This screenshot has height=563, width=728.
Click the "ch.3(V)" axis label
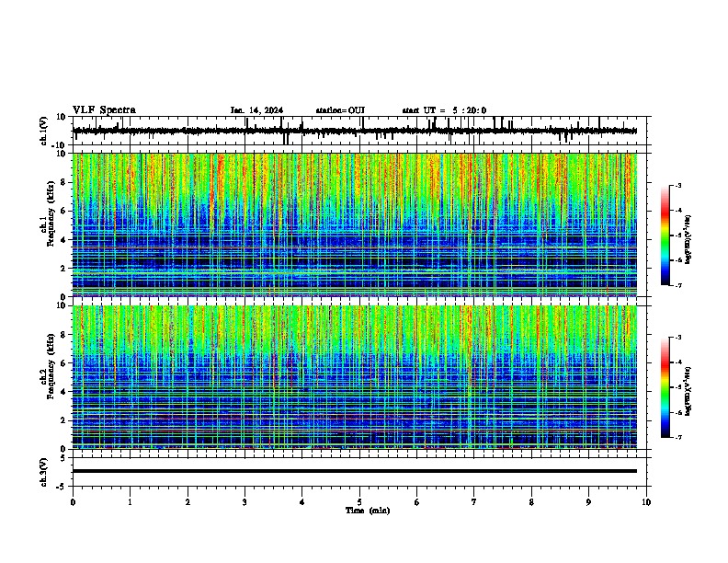coord(44,473)
